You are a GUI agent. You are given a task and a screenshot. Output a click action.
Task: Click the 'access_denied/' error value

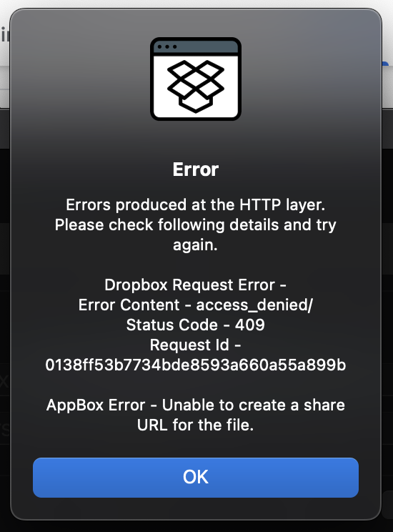pyautogui.click(x=254, y=305)
